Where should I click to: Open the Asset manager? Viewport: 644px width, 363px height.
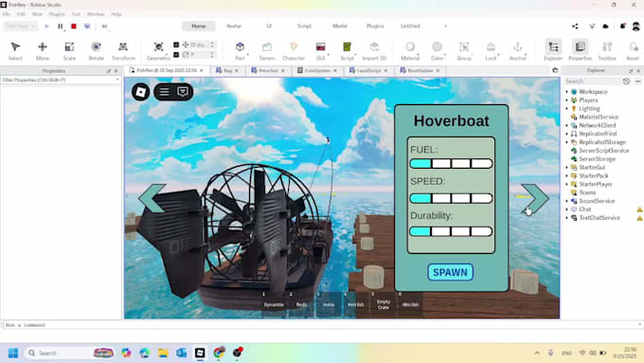click(633, 51)
